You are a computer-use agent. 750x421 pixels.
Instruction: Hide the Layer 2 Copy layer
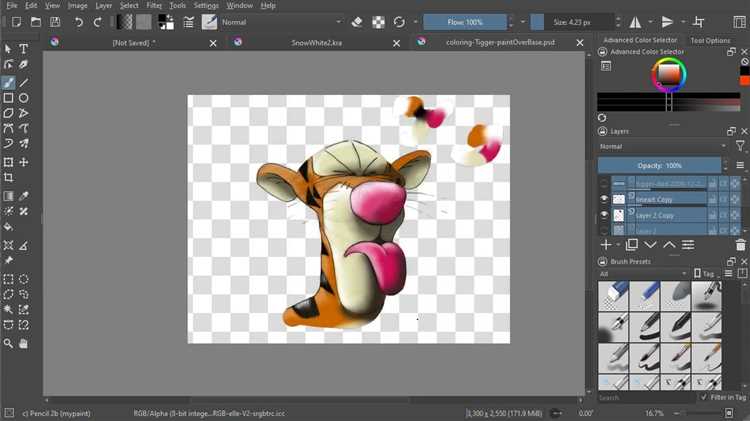click(604, 215)
